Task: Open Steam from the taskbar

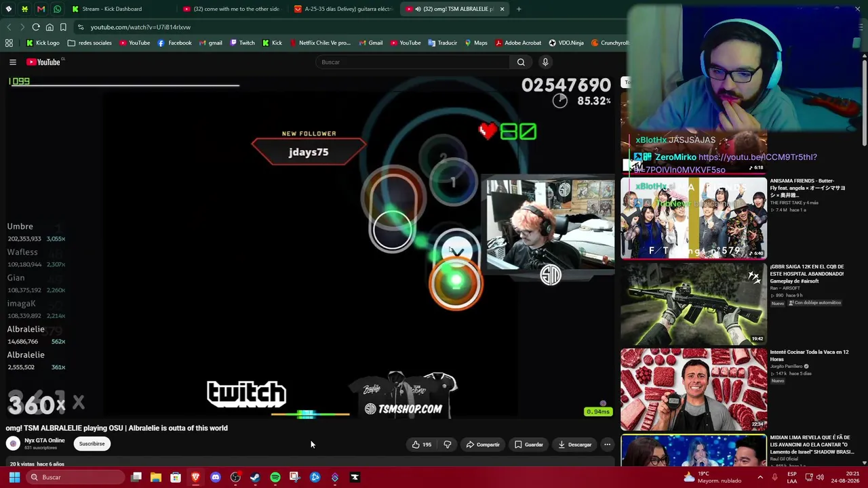Action: point(255,477)
